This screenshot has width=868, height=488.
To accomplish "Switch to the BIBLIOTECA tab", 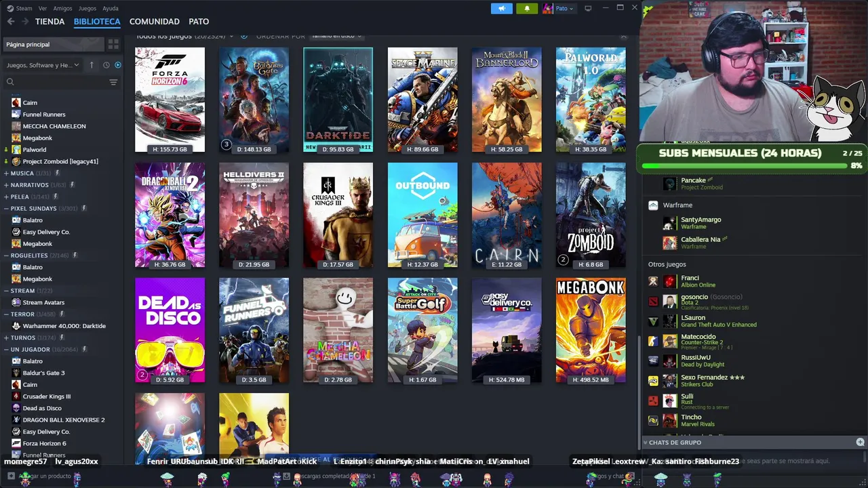I will [x=97, y=22].
